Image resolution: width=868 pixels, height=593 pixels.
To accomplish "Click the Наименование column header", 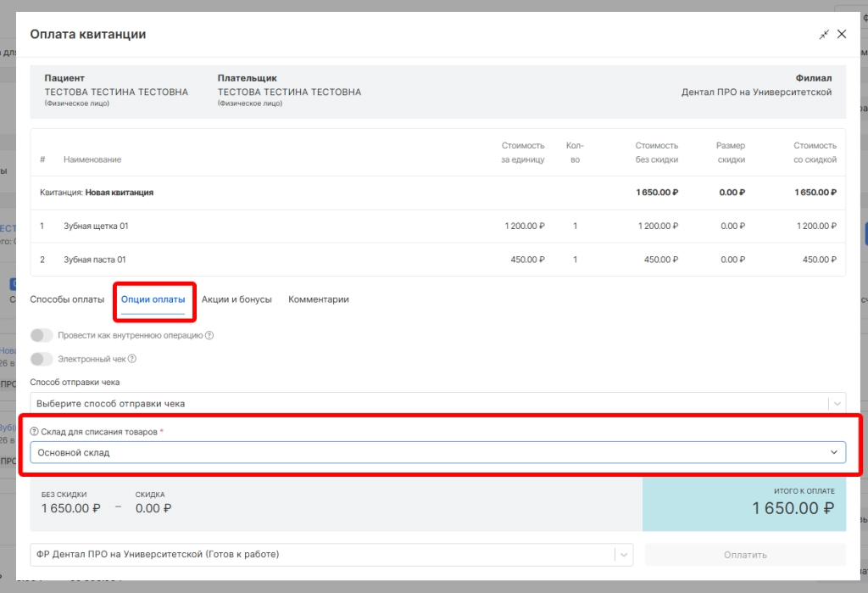I will coord(92,159).
